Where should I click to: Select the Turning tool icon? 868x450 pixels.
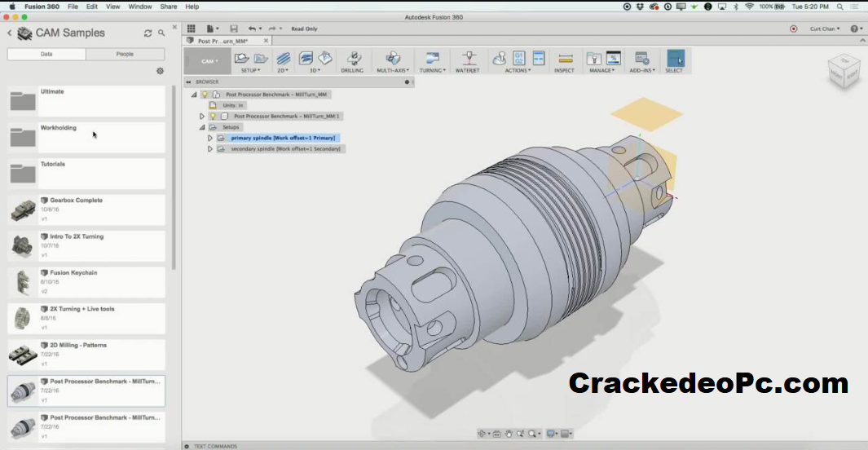[x=432, y=58]
